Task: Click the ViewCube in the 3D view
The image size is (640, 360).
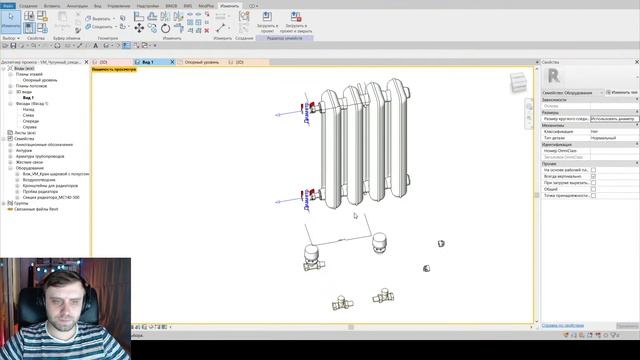Action: [x=518, y=82]
